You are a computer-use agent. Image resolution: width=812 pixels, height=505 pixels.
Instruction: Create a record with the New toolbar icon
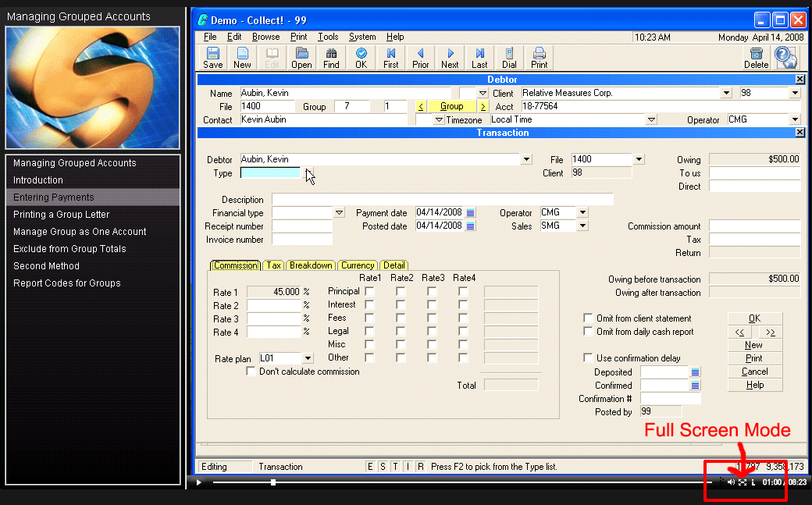(242, 58)
